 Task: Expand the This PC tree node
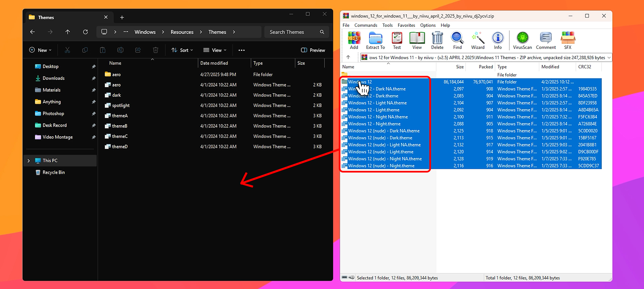(x=29, y=161)
